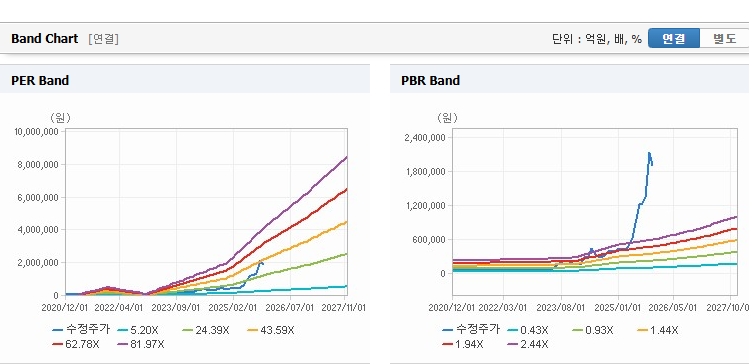Click the PBR Band panel heading

[430, 81]
